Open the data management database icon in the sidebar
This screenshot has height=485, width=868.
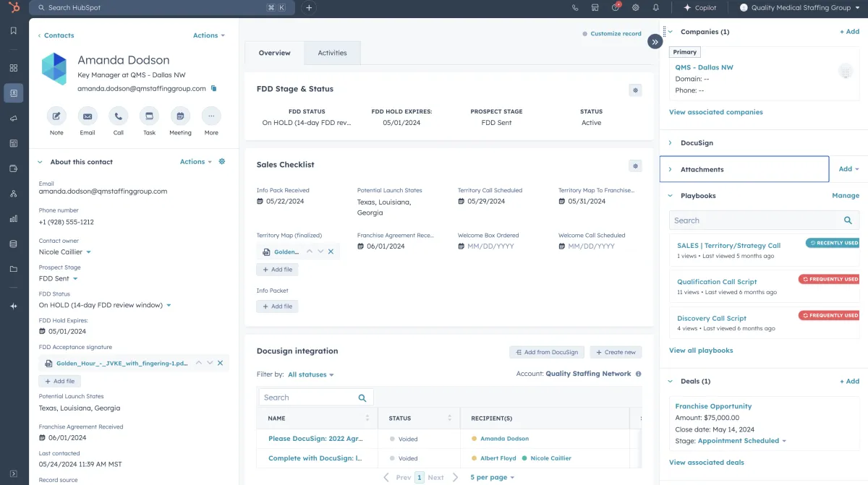point(13,244)
